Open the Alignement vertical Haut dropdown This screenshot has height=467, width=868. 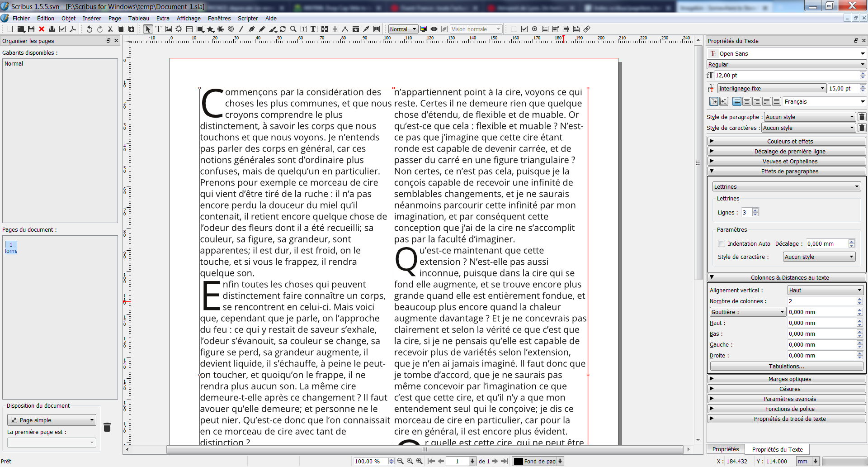click(x=826, y=290)
